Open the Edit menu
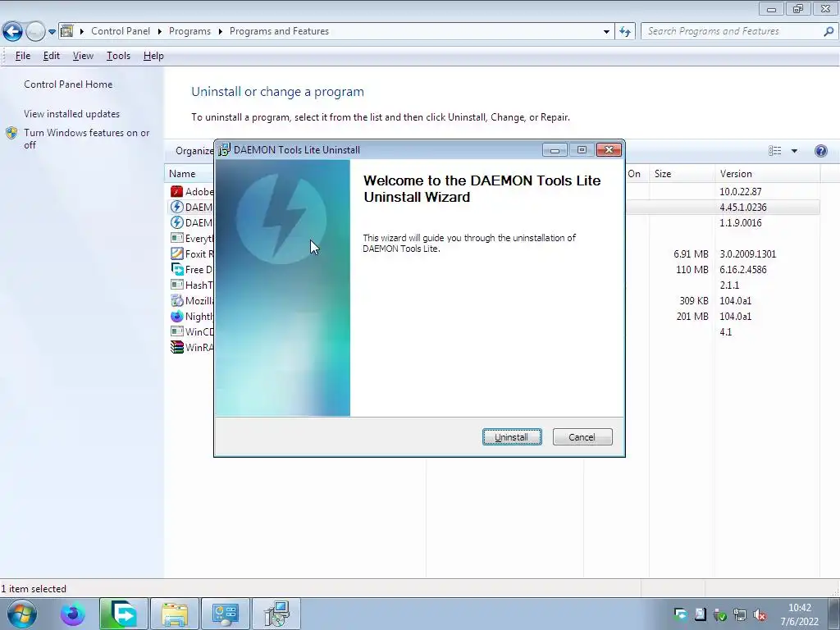 tap(52, 56)
